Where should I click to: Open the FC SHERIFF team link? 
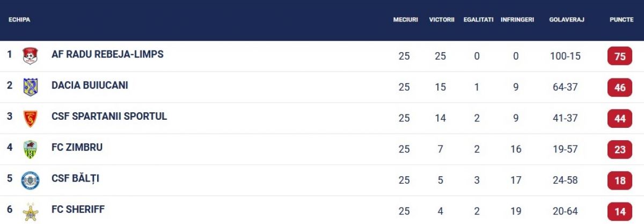[x=78, y=209]
